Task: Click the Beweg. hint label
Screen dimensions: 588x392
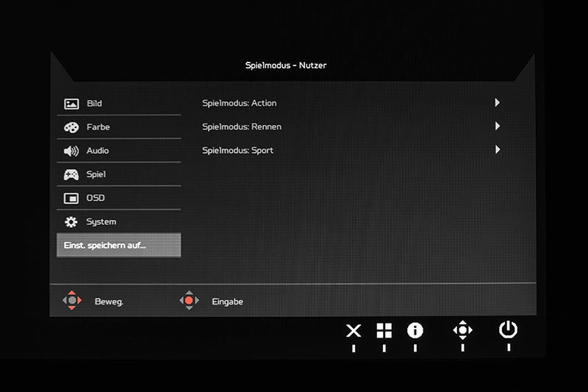Action: coord(109,302)
